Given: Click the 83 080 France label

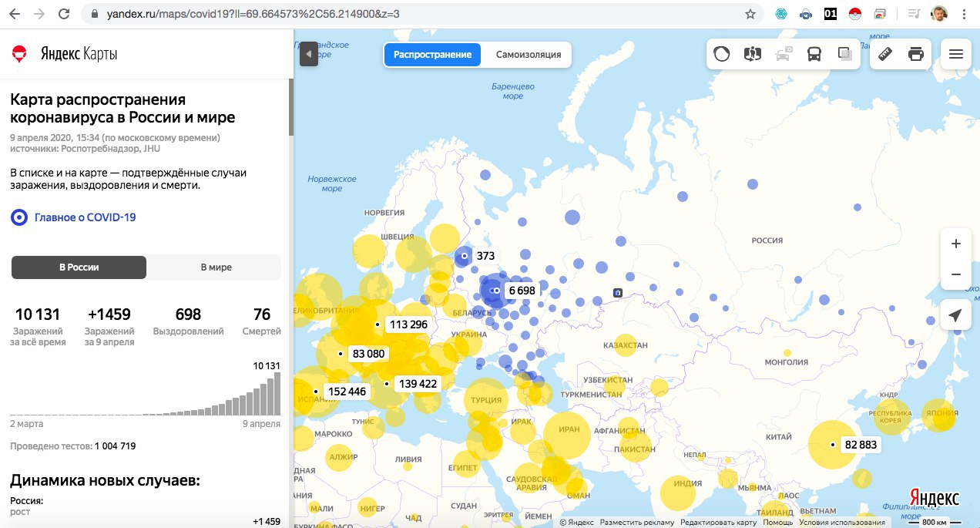Looking at the screenshot, I should click(x=368, y=354).
